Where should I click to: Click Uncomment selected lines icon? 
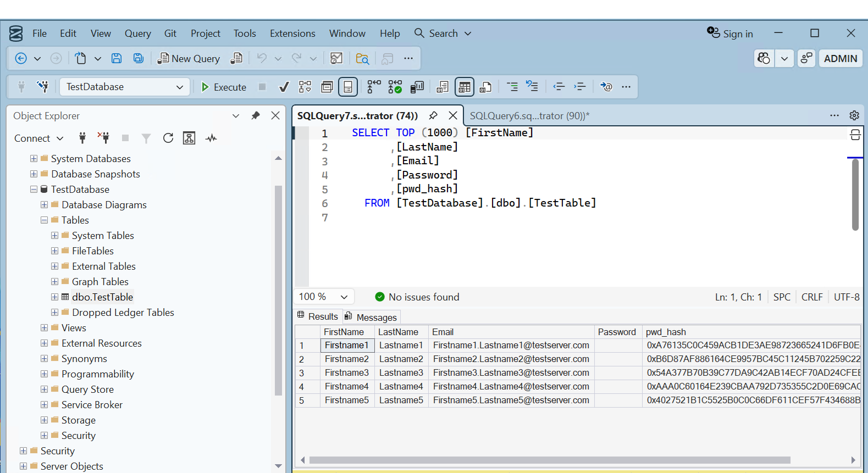pyautogui.click(x=532, y=86)
